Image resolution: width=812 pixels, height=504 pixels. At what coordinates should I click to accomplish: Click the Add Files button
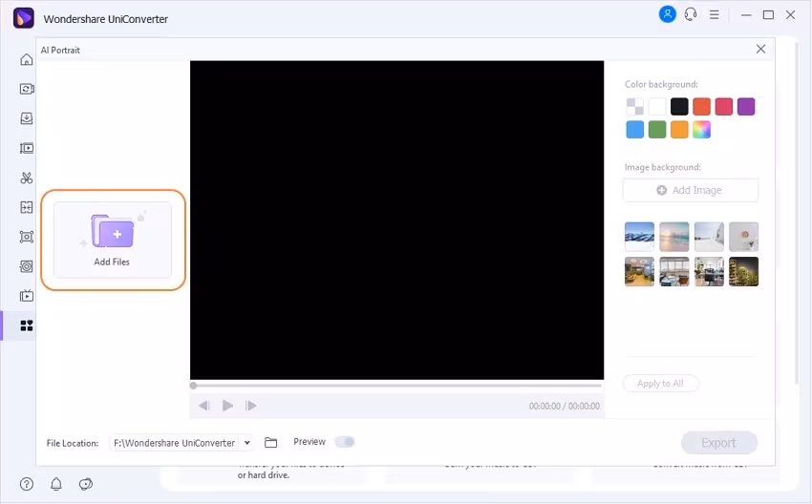[x=113, y=240]
